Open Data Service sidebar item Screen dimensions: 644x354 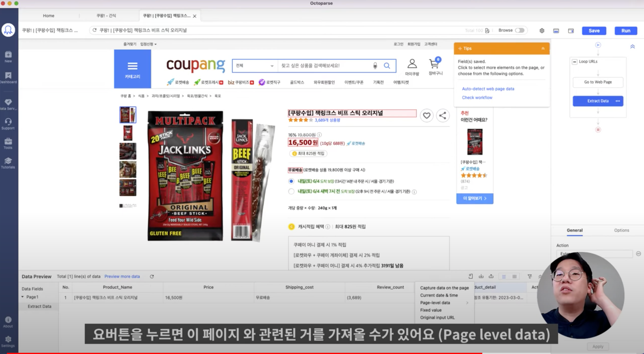pyautogui.click(x=8, y=104)
